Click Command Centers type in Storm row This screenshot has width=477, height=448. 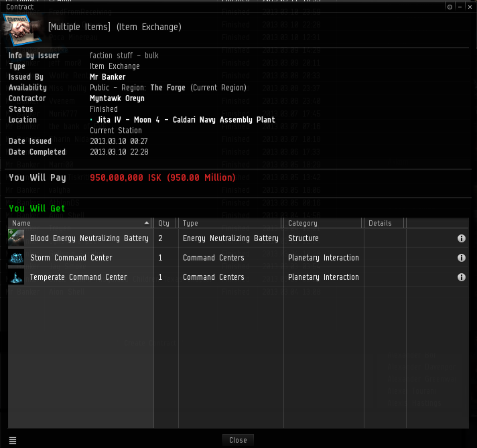214,258
